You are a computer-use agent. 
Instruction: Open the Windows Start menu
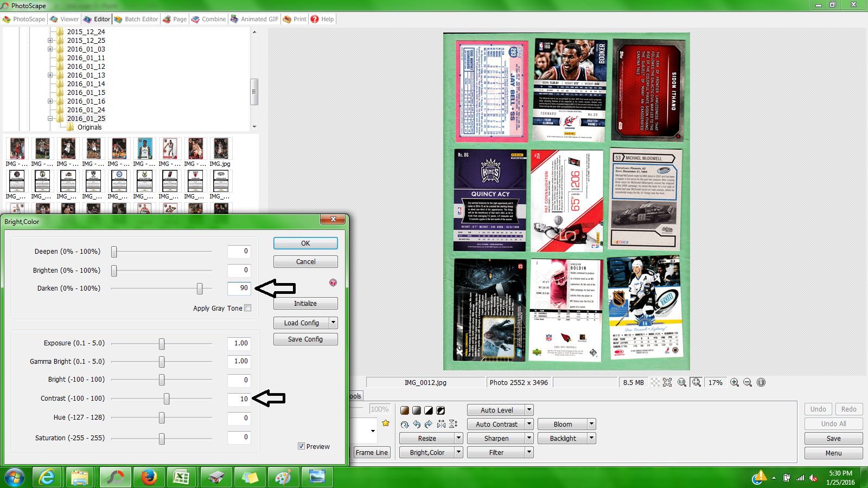click(15, 477)
